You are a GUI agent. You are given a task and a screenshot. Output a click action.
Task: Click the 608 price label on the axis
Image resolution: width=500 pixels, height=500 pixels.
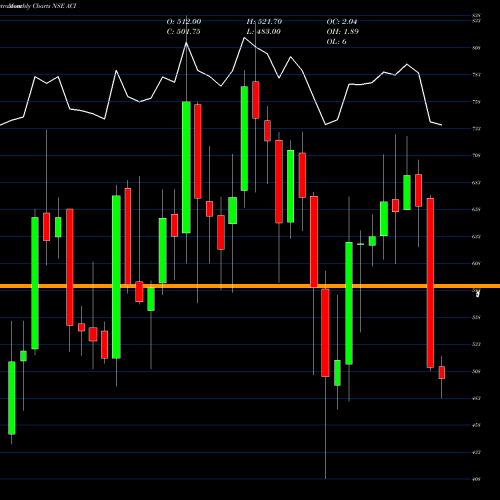point(476,263)
